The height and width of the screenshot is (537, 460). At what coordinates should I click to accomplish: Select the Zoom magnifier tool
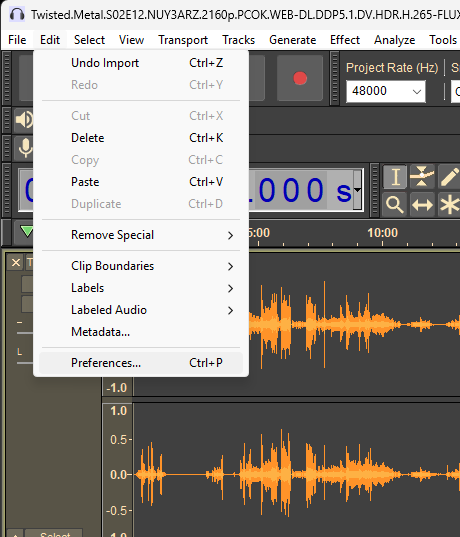(x=395, y=204)
